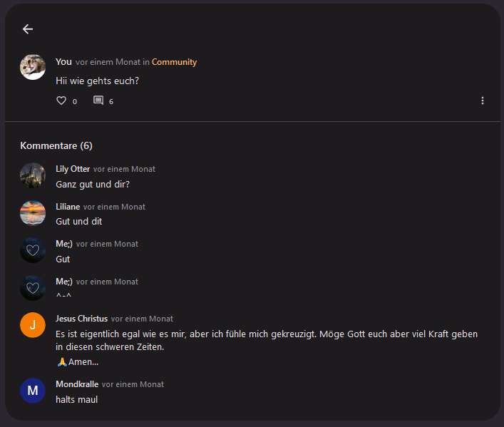Image resolution: width=504 pixels, height=427 pixels.
Task: Click the Jesus Christus username
Action: click(81, 319)
